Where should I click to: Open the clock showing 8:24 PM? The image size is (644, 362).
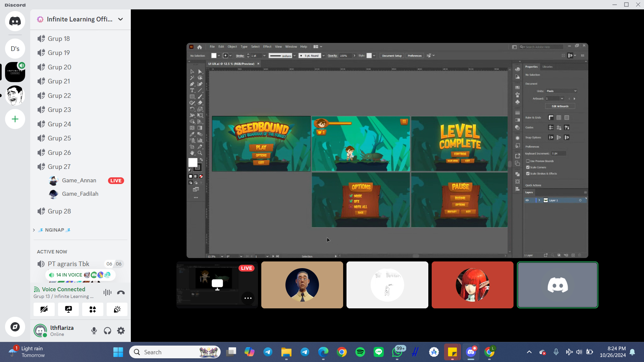(612, 352)
